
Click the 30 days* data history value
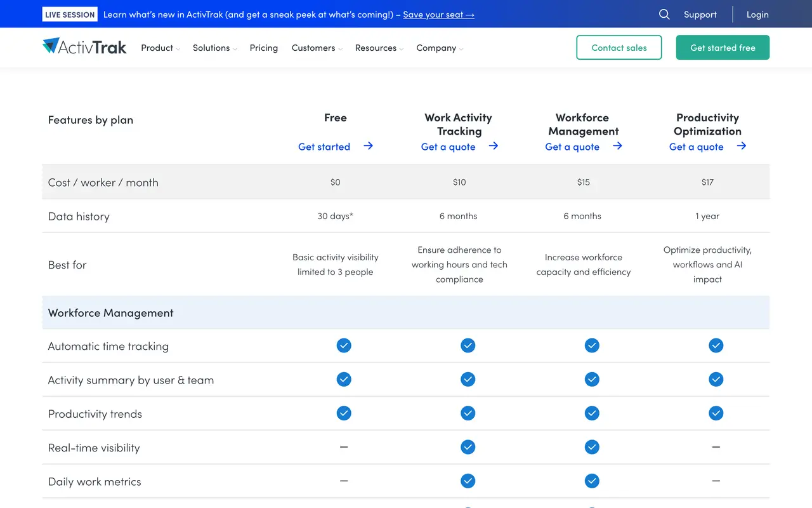point(336,216)
